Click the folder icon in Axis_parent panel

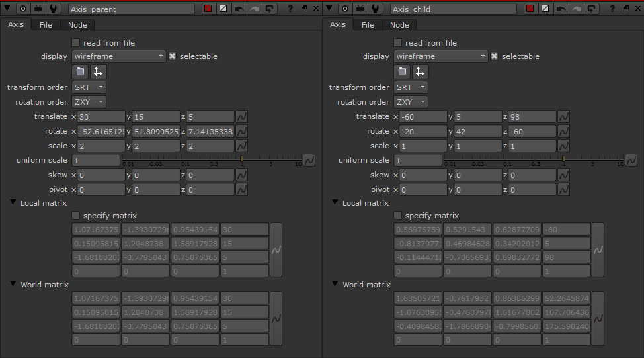coord(80,71)
